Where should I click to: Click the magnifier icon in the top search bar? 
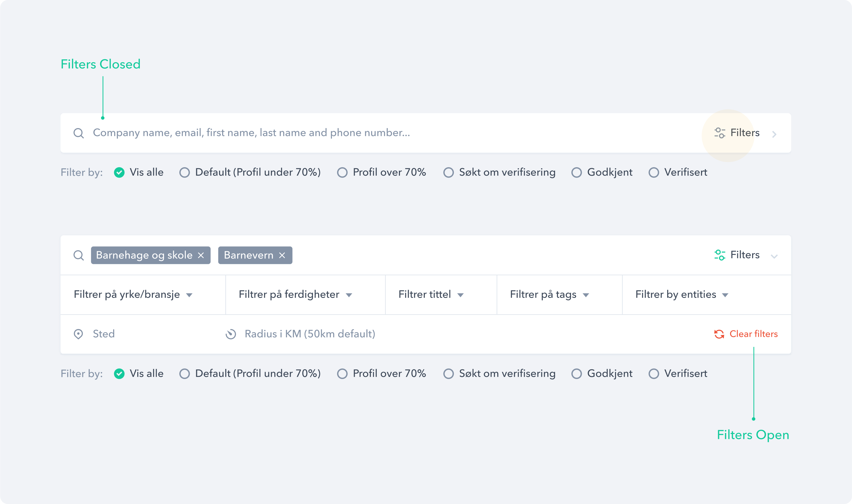tap(79, 133)
